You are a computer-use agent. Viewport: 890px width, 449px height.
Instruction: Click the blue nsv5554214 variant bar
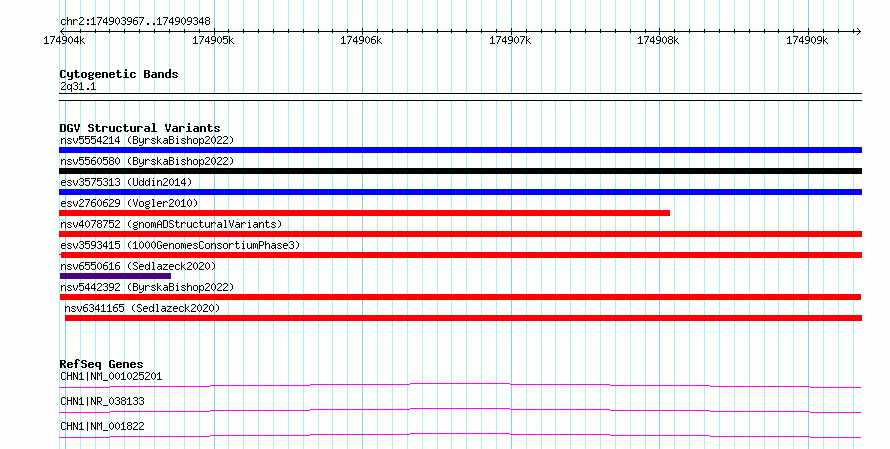[460, 150]
